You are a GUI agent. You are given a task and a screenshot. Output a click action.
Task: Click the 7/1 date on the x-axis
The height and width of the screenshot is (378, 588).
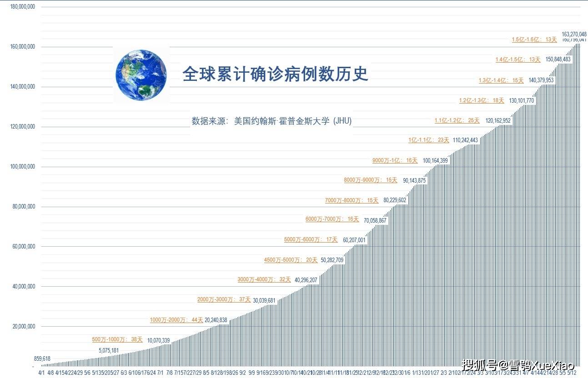click(160, 373)
